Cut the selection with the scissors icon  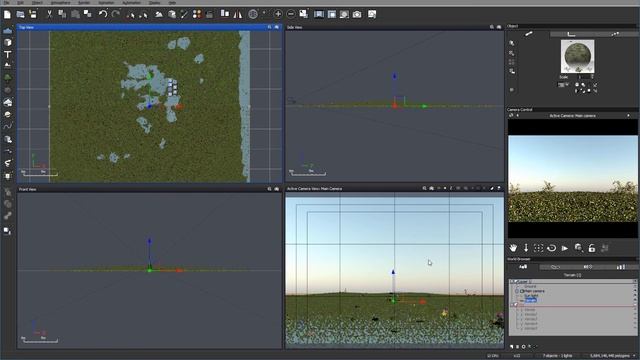pos(49,14)
